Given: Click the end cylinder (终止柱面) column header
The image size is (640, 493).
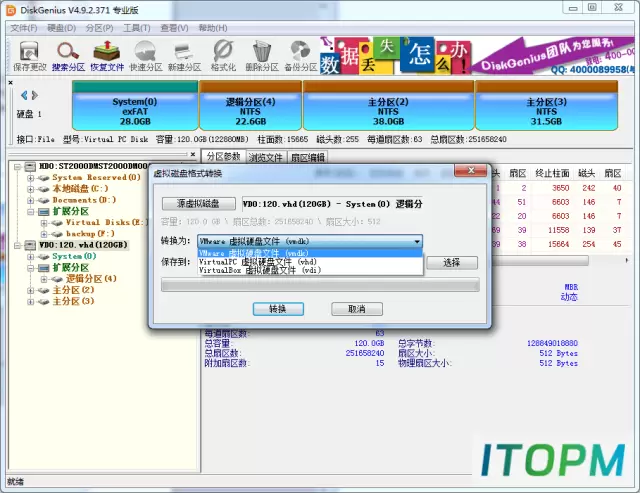Looking at the screenshot, I should click(552, 173).
